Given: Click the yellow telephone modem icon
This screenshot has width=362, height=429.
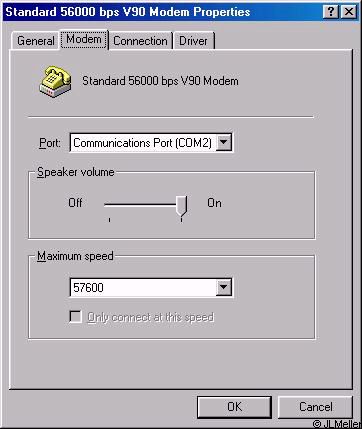Looking at the screenshot, I should pyautogui.click(x=55, y=81).
